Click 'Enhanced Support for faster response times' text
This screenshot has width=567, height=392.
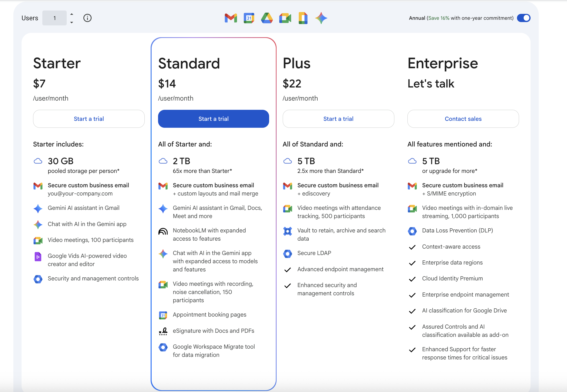point(465,353)
